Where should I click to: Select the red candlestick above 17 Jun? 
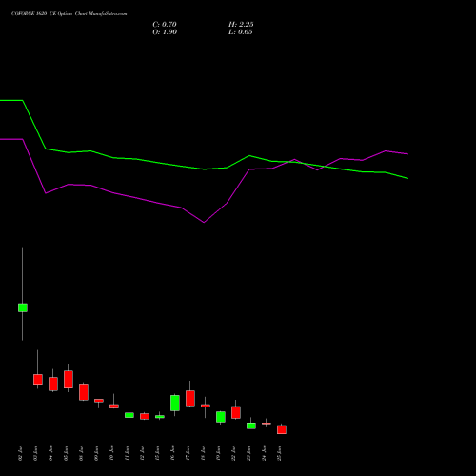pos(190,398)
